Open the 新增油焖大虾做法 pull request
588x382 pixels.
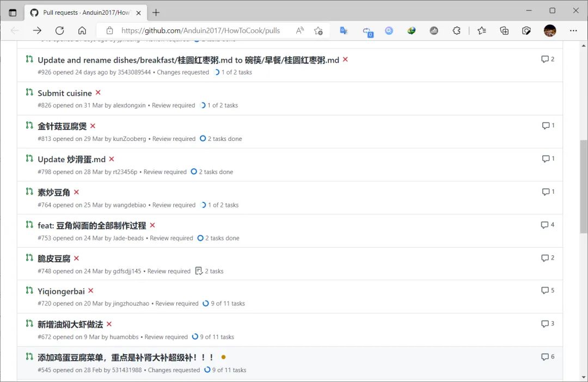tap(70, 324)
